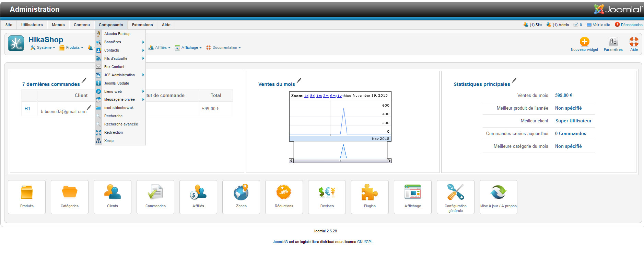Image resolution: width=644 pixels, height=265 pixels.
Task: Expand the Messagerie privée submenu
Action: pyautogui.click(x=120, y=99)
